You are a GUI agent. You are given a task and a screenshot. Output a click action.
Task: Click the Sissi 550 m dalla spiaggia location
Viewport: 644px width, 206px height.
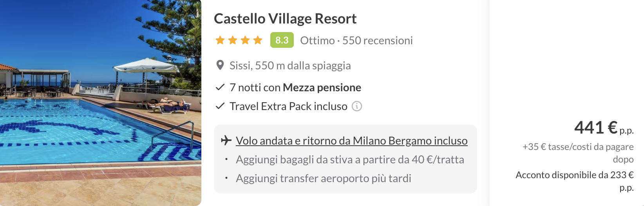pos(290,65)
